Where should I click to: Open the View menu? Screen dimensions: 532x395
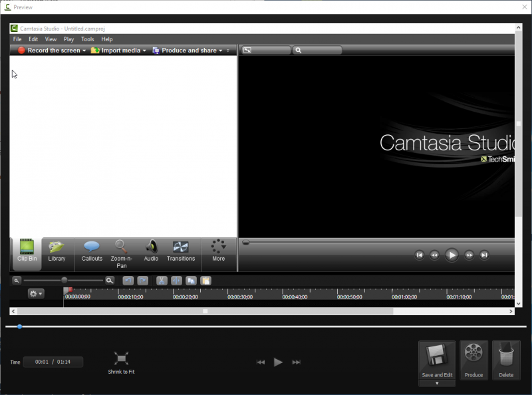click(x=51, y=39)
